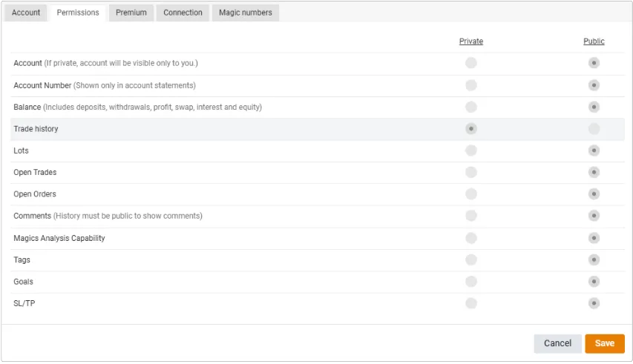
Task: Set Account Number to Private
Action: (471, 85)
